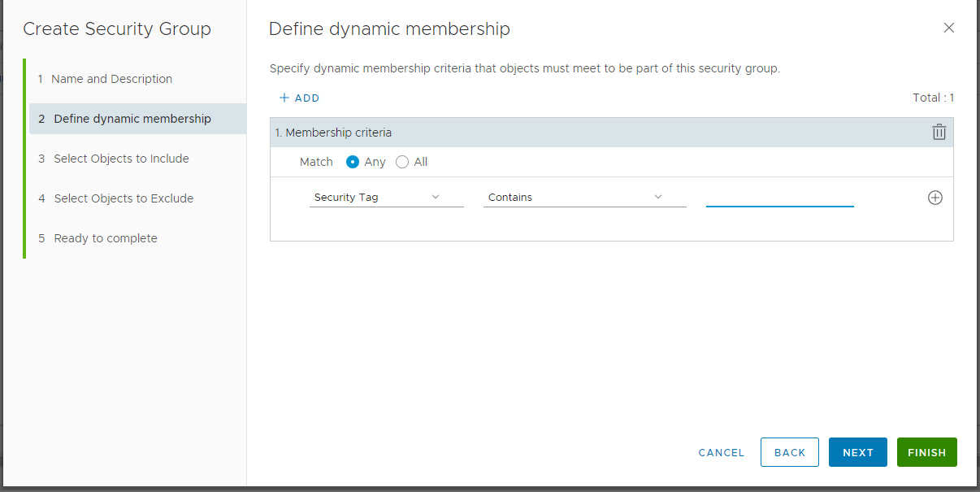Viewport: 980px width, 492px height.
Task: Delete the membership criteria with trash icon
Action: (x=939, y=132)
